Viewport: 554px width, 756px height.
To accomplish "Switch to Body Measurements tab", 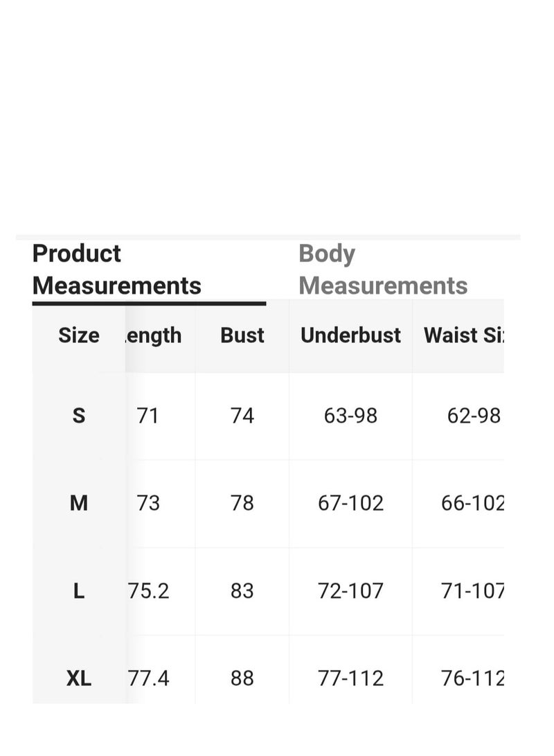I will [383, 270].
